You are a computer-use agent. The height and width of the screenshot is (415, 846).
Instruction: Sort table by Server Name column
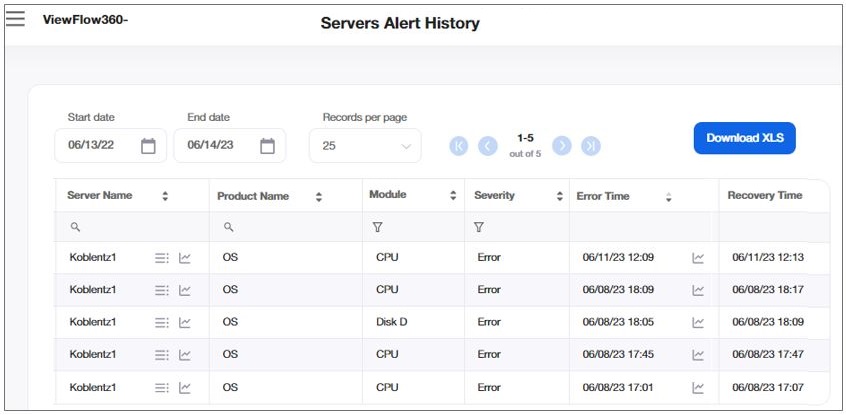click(165, 197)
